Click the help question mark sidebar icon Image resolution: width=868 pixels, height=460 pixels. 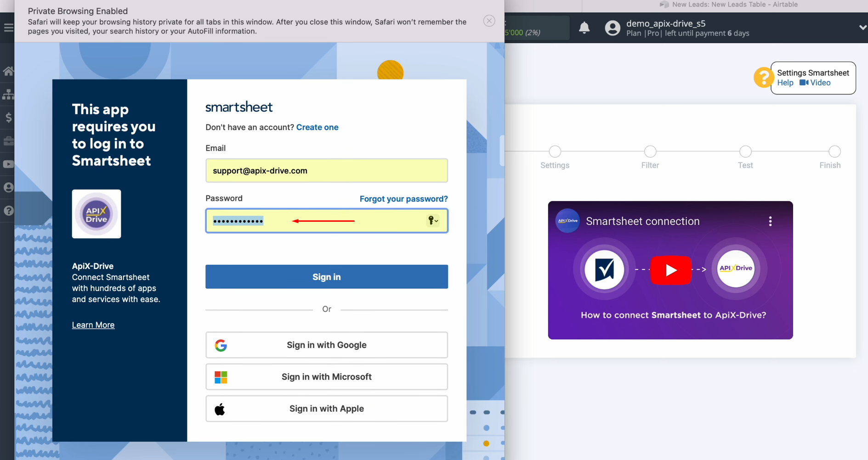point(8,210)
